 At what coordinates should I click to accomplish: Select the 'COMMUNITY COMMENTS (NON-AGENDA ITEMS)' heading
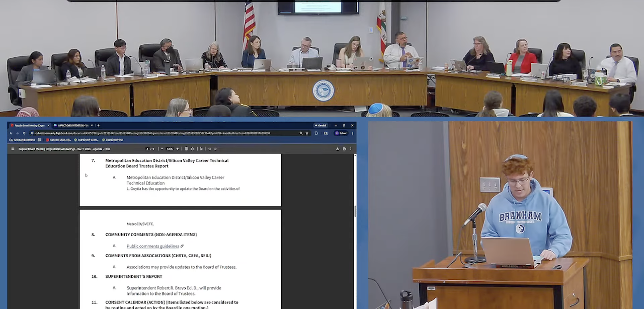(x=151, y=235)
